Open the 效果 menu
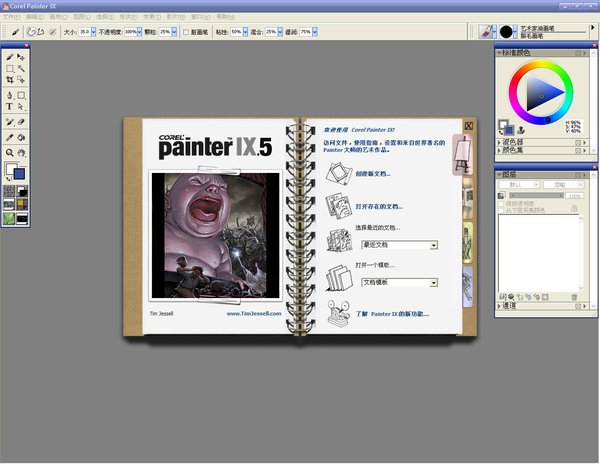The width and height of the screenshot is (600, 464). 152,17
